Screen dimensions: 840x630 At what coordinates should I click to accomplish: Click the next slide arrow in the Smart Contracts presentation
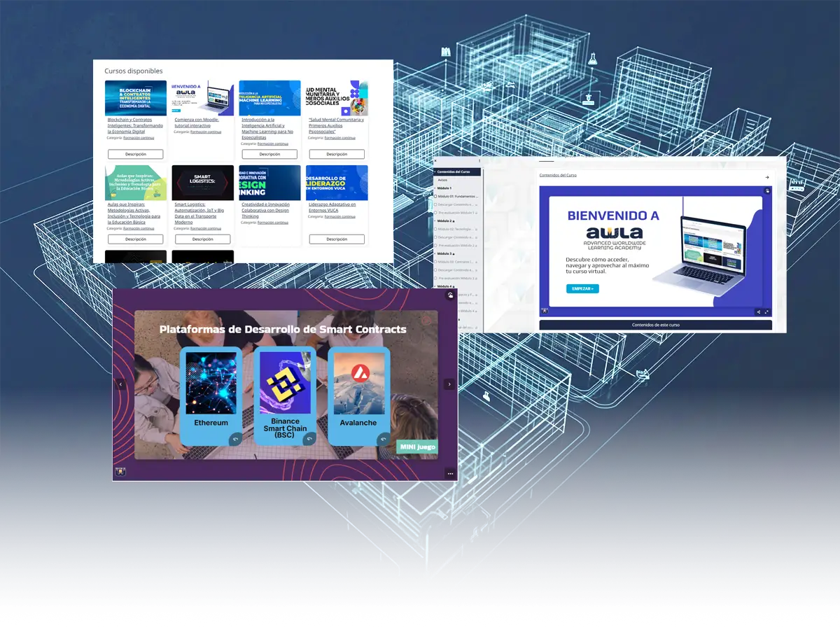449,384
